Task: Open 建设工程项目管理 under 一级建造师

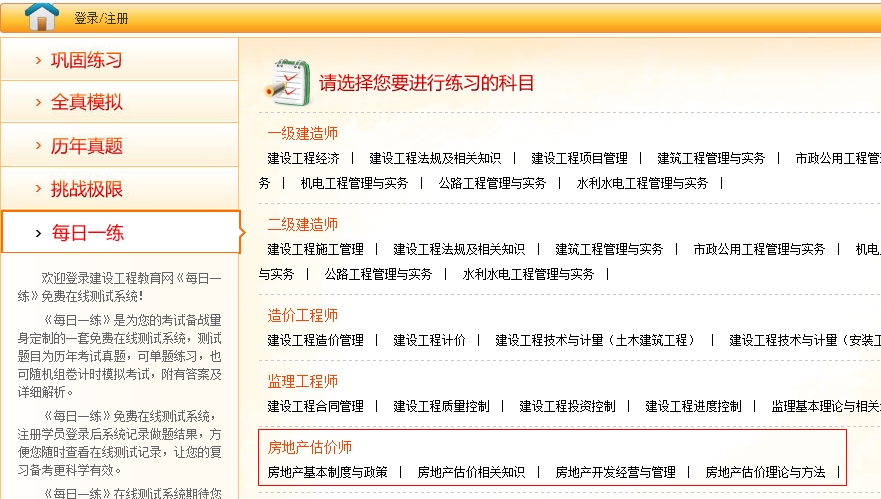Action: (579, 158)
